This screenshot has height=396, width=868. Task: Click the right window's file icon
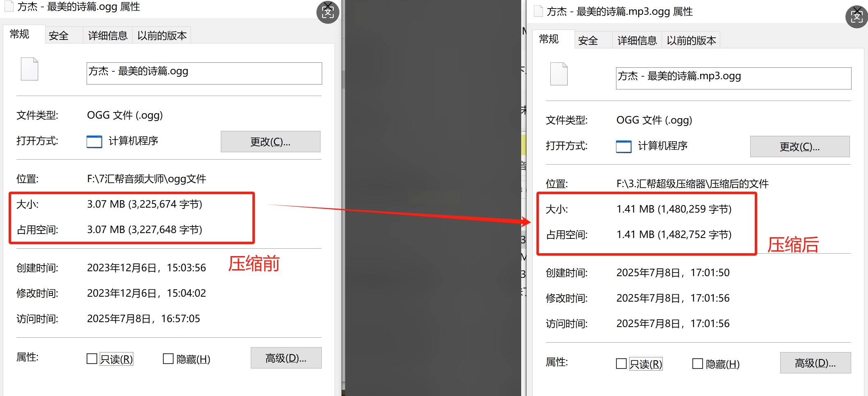(x=559, y=74)
